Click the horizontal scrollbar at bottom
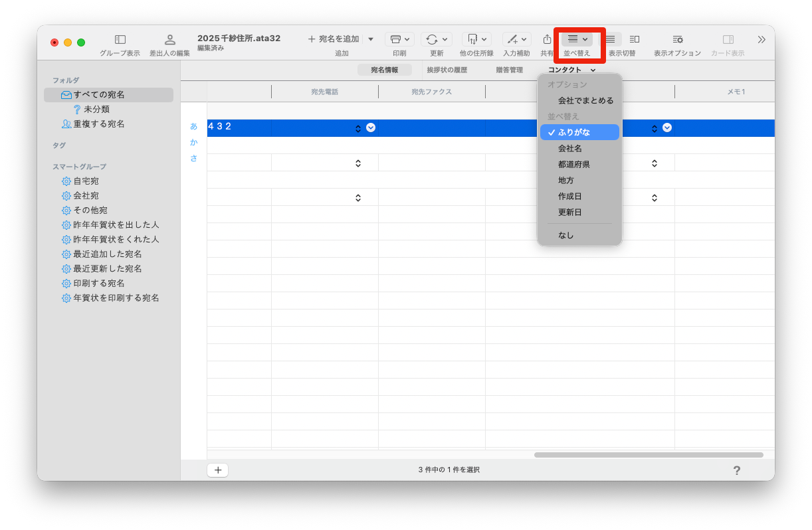 pyautogui.click(x=648, y=455)
